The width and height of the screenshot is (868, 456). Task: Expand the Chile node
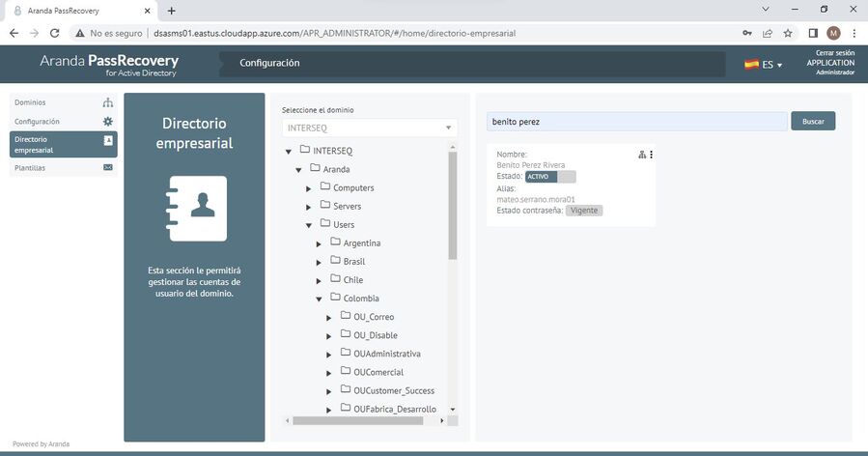click(x=319, y=280)
